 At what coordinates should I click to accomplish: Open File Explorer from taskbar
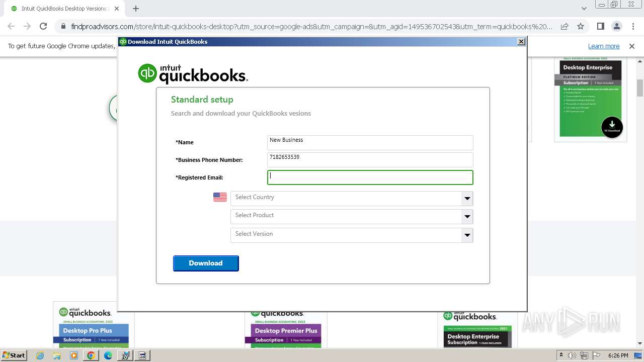pyautogui.click(x=57, y=355)
